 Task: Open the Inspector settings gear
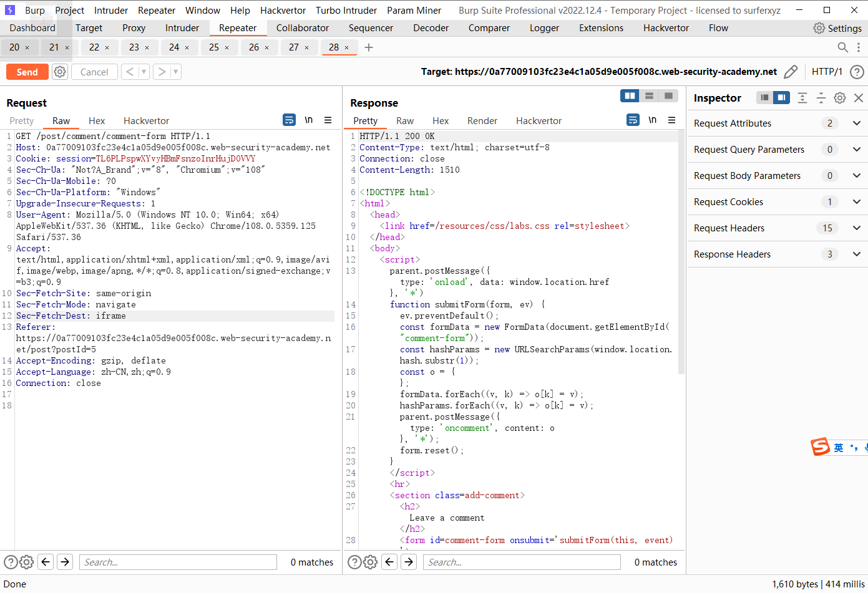point(839,97)
